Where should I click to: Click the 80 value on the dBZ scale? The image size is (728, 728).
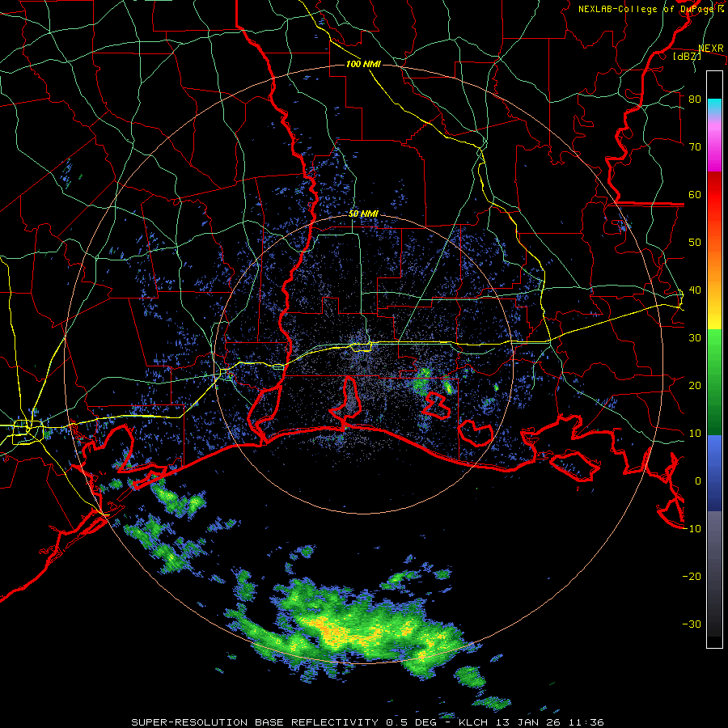pos(695,99)
